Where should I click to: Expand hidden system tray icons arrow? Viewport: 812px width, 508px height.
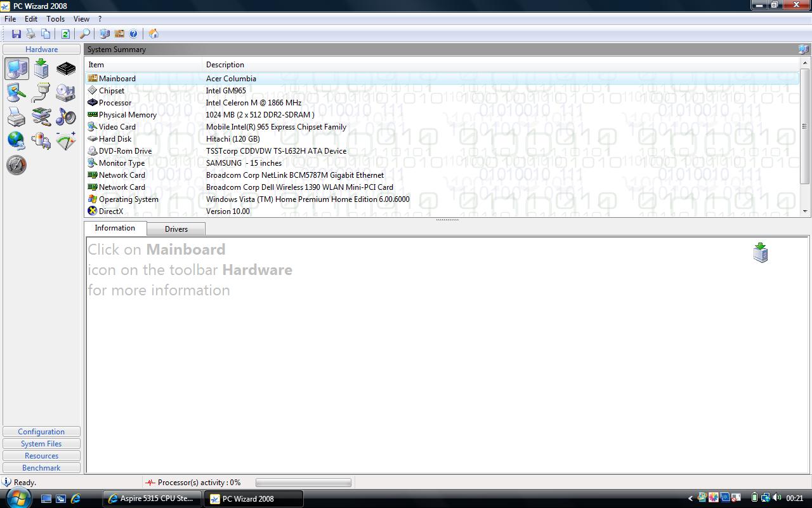[x=690, y=498]
